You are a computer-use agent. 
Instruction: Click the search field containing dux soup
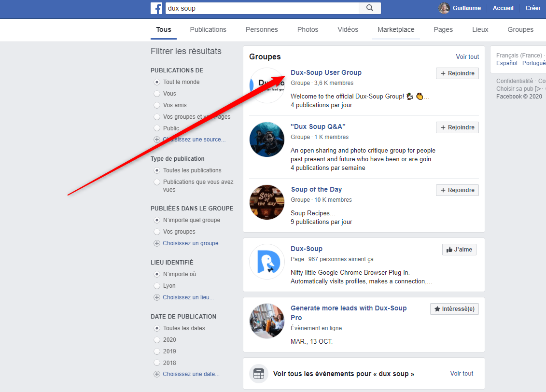(262, 8)
